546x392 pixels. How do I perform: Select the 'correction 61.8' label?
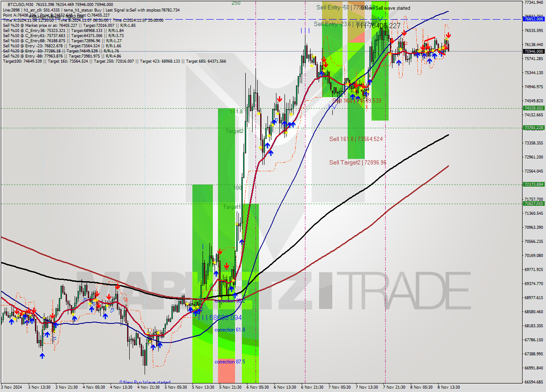(x=230, y=330)
